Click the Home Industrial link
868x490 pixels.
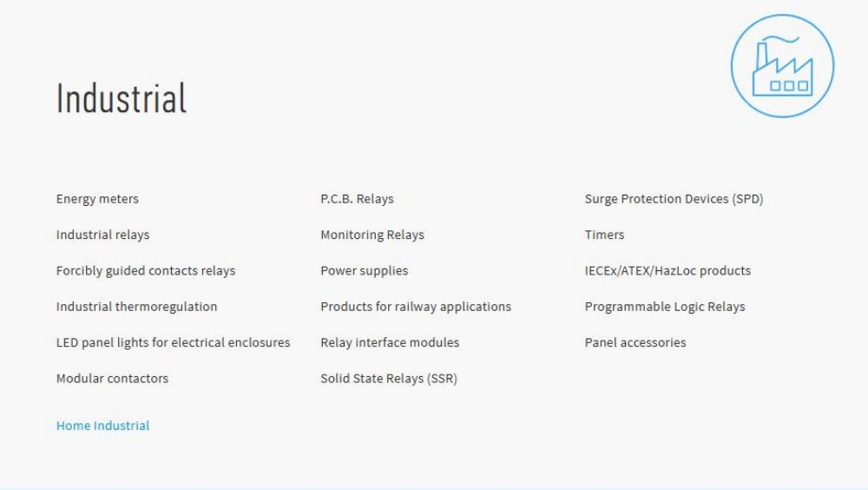(x=102, y=426)
